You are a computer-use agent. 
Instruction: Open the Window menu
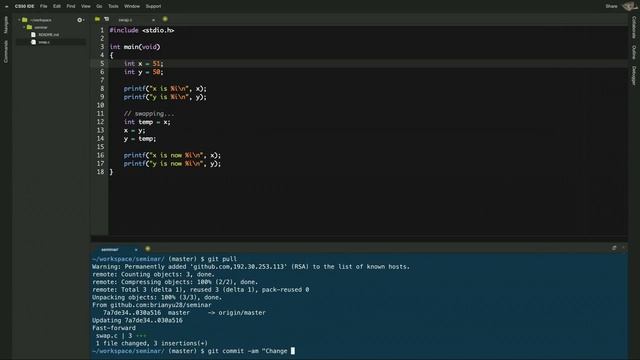(x=132, y=6)
